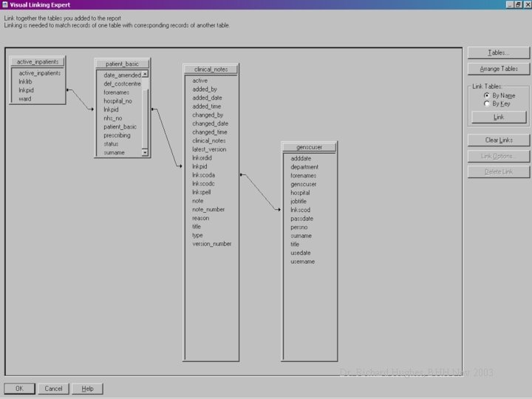Select lnkspell field in clinical_notes
This screenshot has height=399, width=532.
(x=201, y=192)
